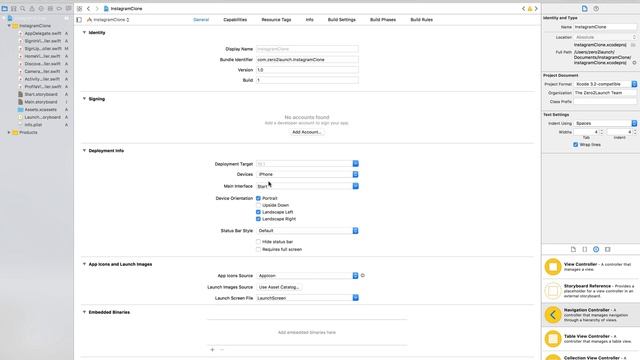
Task: Open the Report navigator icon
Action: pyautogui.click(x=68, y=9)
